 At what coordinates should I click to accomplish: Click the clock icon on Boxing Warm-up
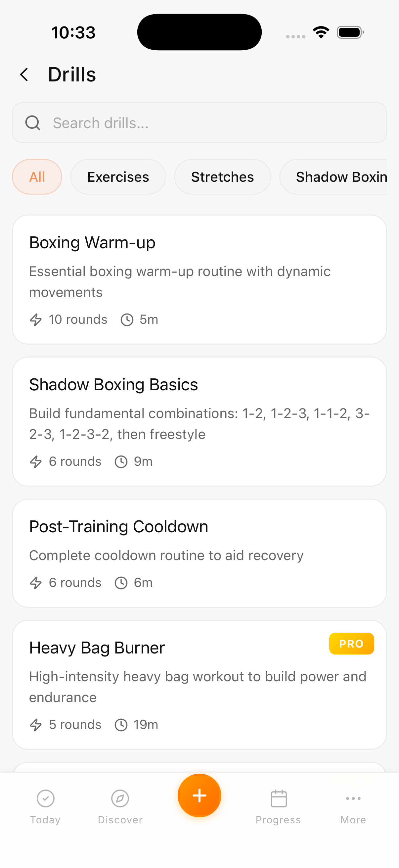pos(127,320)
